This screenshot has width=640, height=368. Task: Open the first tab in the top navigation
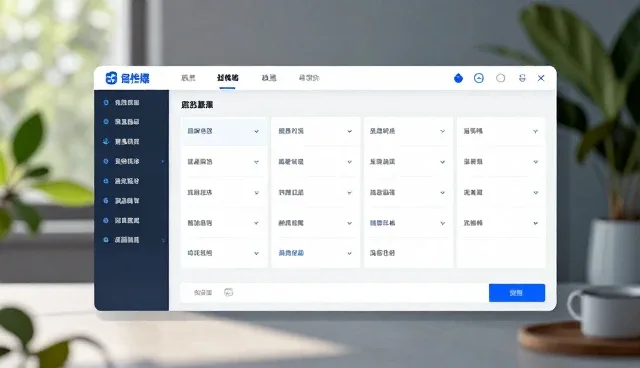coord(188,78)
